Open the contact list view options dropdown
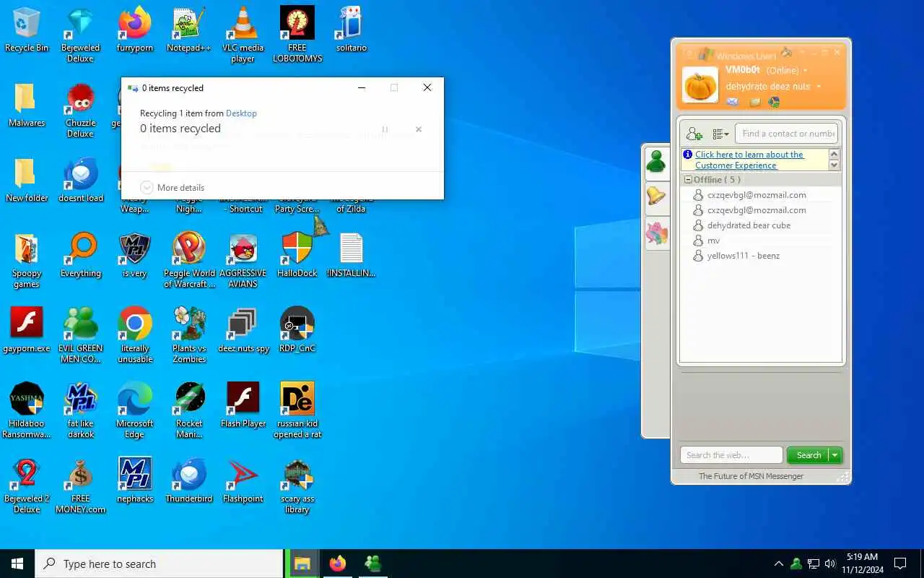Screen dimensions: 924x578 tap(720, 134)
